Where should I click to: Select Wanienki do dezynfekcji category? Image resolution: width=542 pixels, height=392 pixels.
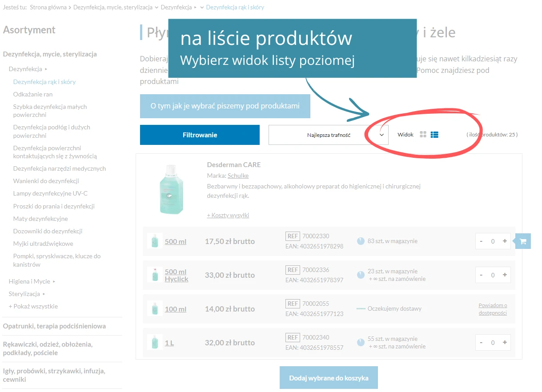(x=46, y=181)
